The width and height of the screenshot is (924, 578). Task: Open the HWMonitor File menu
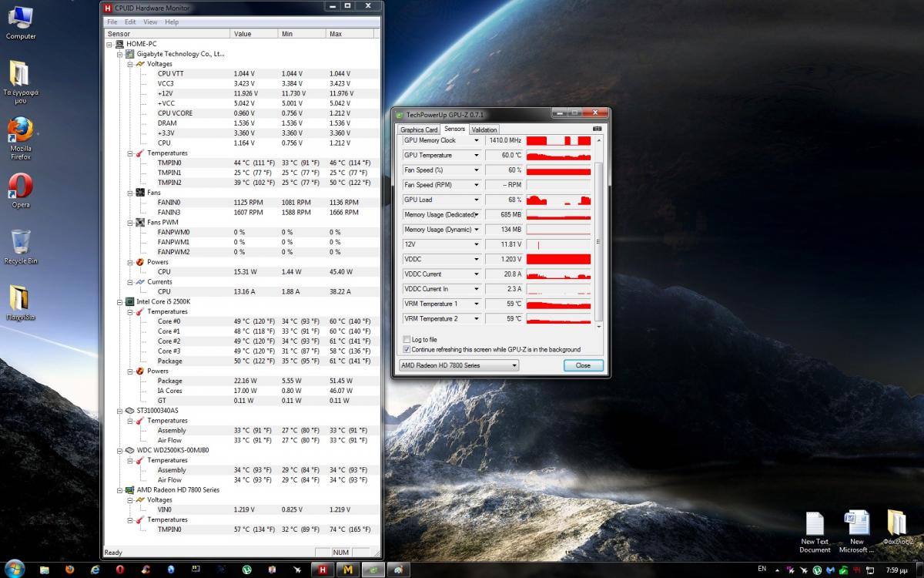pos(112,22)
